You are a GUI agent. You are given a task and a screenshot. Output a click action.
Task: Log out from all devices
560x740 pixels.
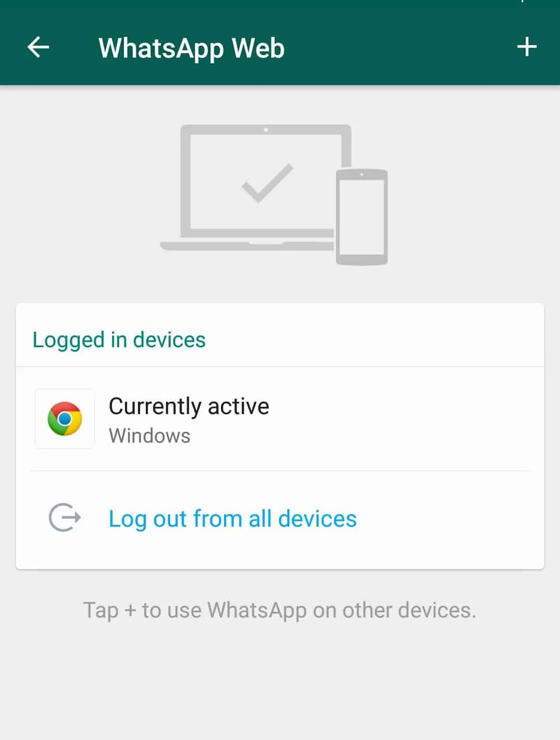pyautogui.click(x=232, y=518)
